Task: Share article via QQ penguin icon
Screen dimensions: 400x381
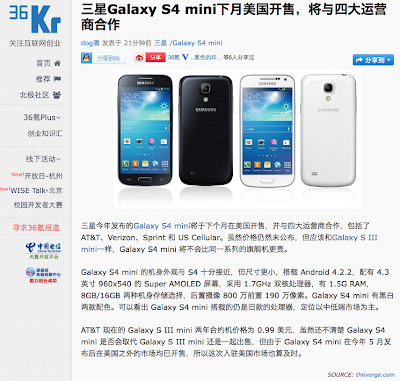Action: (x=87, y=58)
